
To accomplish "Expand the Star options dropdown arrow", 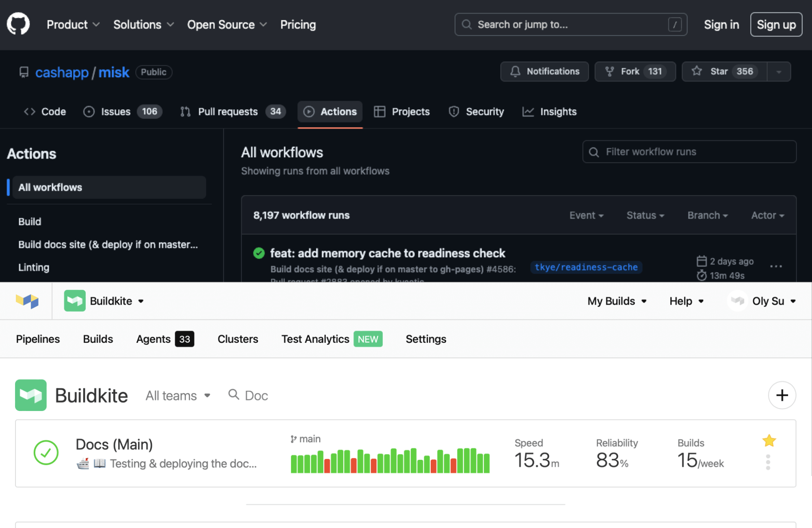I will [779, 72].
